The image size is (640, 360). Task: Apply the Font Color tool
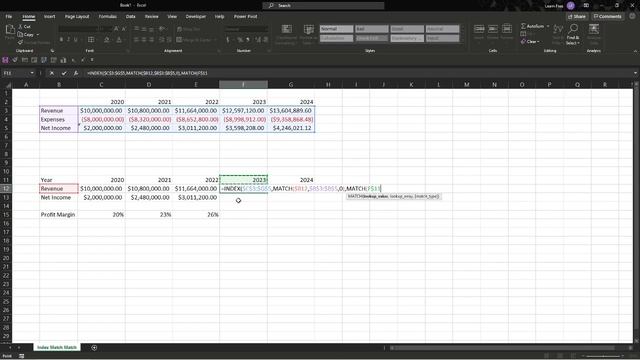119,40
